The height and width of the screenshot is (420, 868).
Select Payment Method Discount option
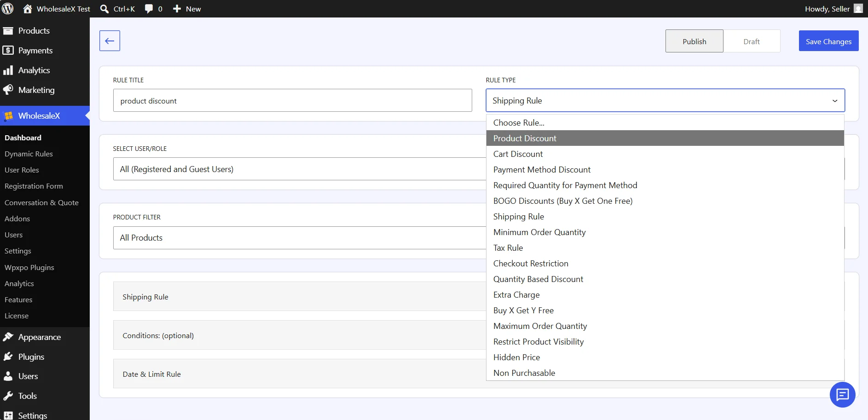click(665, 170)
